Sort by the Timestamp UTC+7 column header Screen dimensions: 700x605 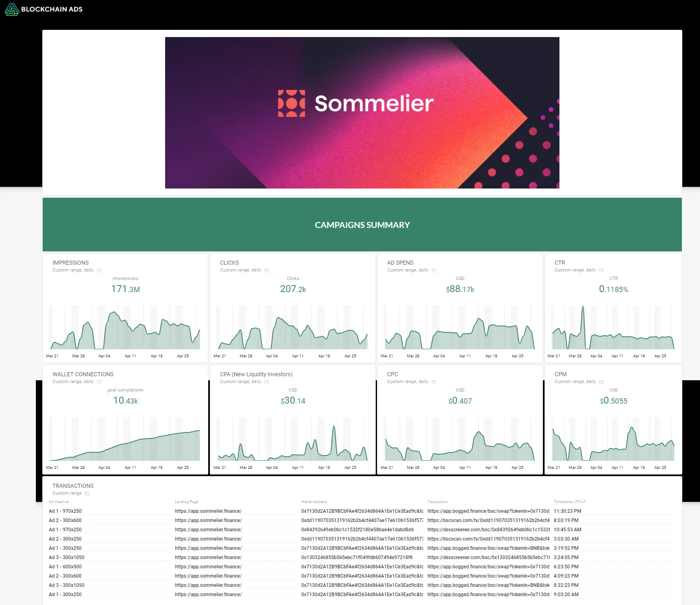tap(570, 502)
